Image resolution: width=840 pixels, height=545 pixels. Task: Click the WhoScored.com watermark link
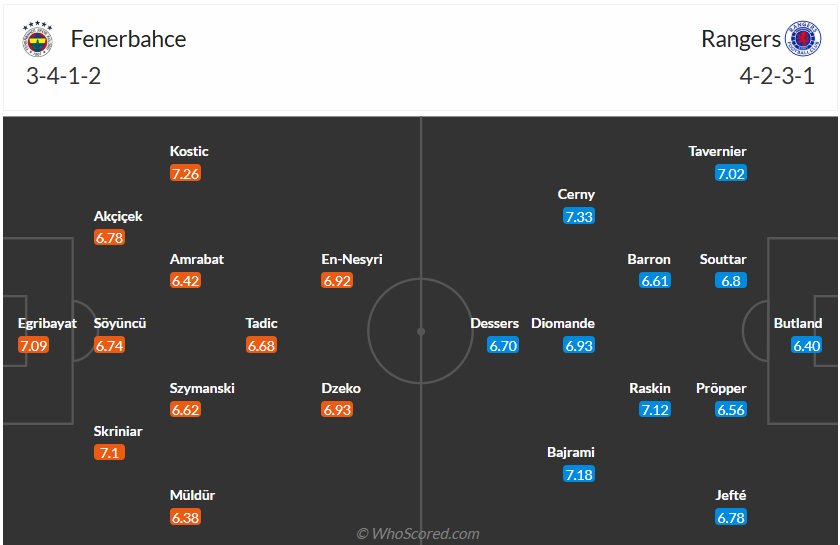click(419, 534)
